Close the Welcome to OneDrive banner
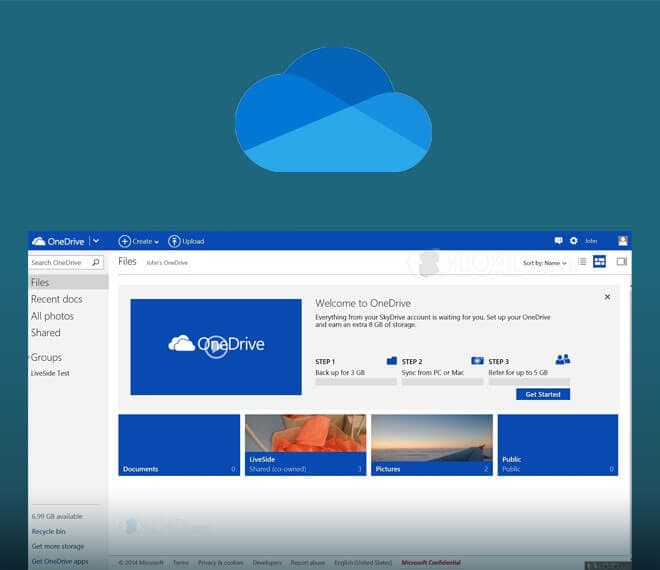 coord(607,297)
